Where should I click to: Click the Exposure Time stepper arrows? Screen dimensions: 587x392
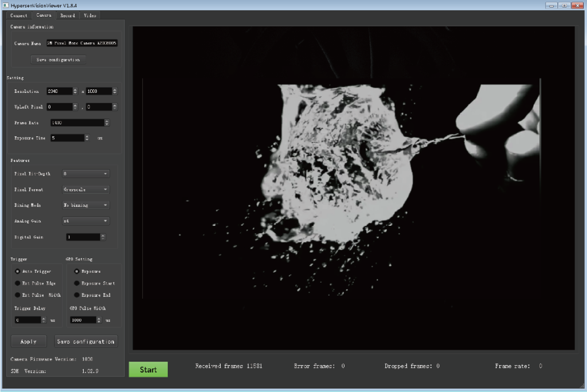87,138
